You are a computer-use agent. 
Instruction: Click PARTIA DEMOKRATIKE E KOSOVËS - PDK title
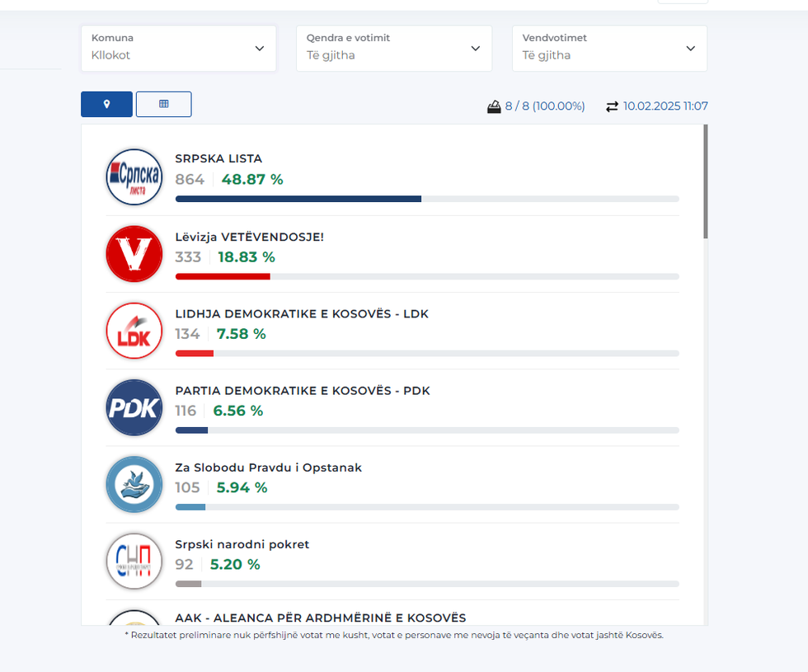click(303, 391)
